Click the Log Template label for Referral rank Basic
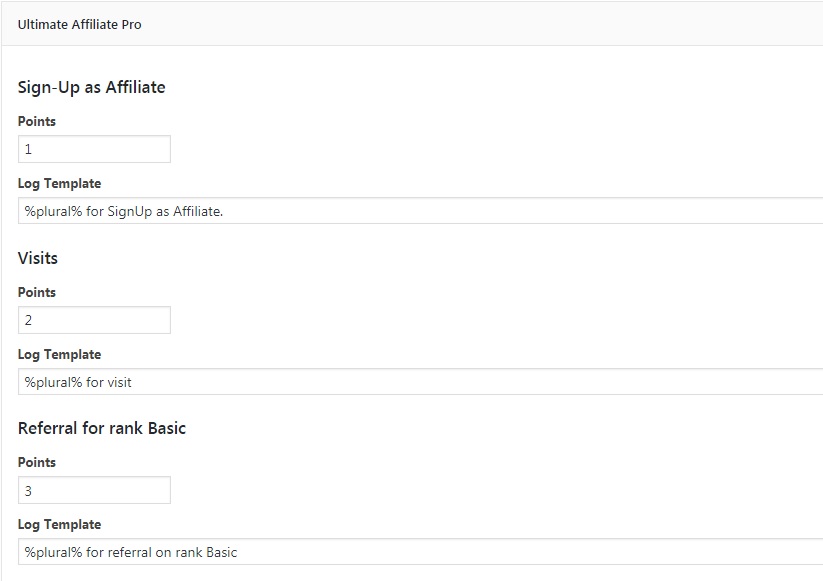The height and width of the screenshot is (581, 823). pos(59,524)
